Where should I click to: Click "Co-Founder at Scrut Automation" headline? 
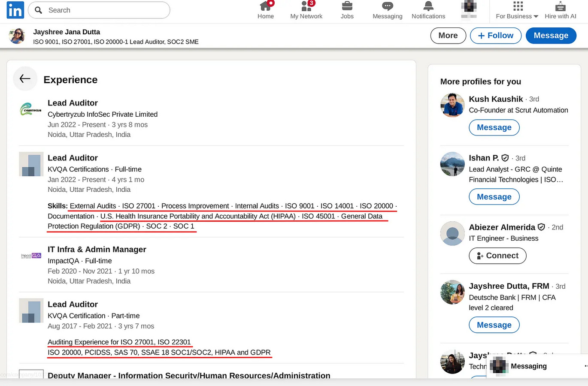coord(518,110)
